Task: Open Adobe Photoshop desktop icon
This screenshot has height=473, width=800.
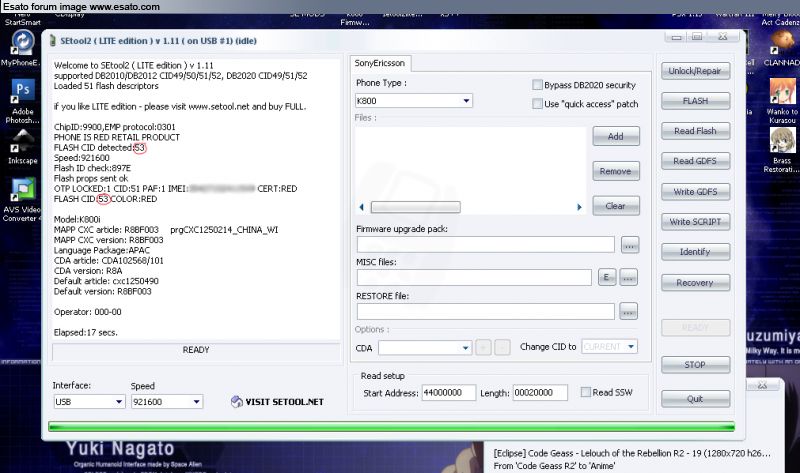Action: (22, 92)
